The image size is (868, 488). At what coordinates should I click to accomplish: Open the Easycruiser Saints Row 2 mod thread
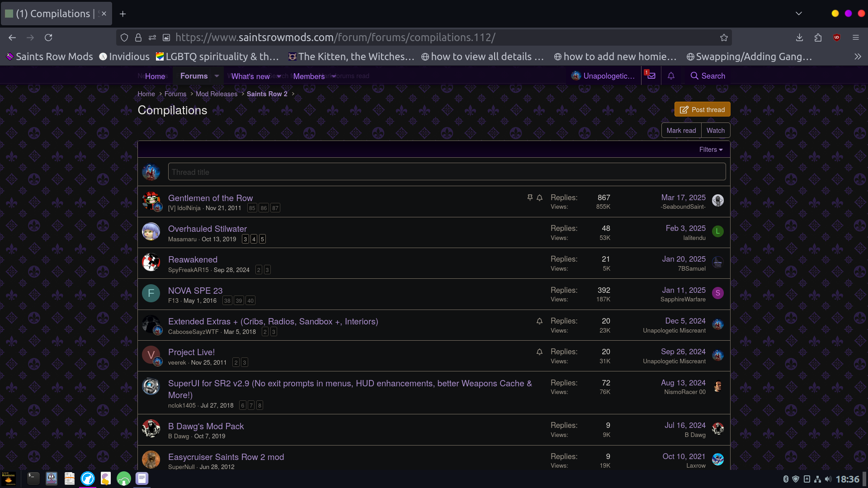(226, 457)
